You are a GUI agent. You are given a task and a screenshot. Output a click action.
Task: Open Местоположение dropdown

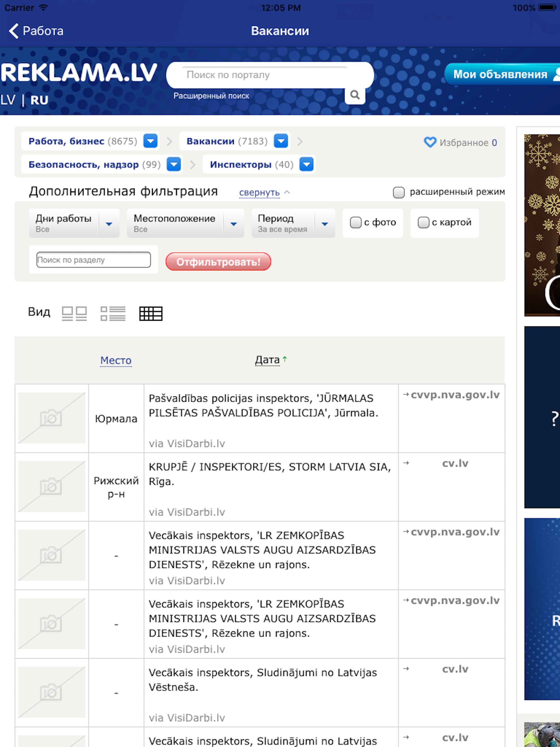185,223
